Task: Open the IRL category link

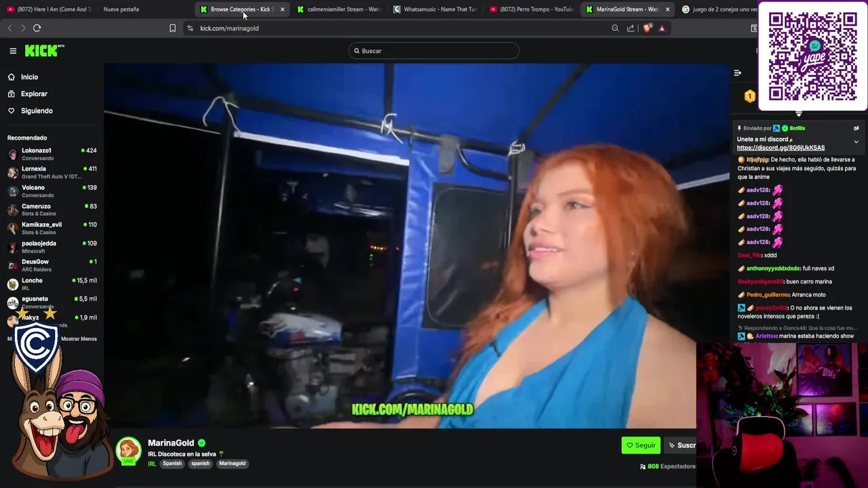Action: 152,464
